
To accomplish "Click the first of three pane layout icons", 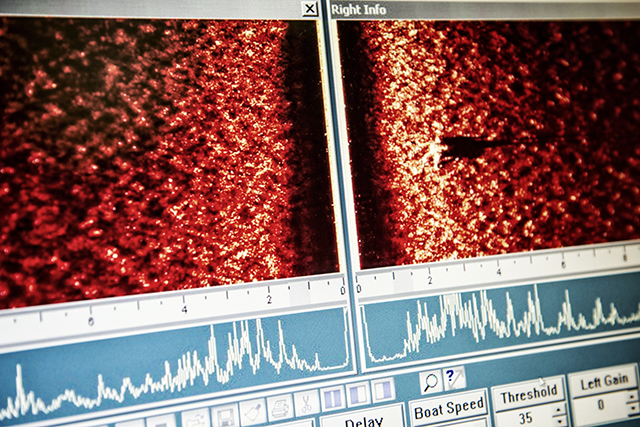I will point(333,398).
